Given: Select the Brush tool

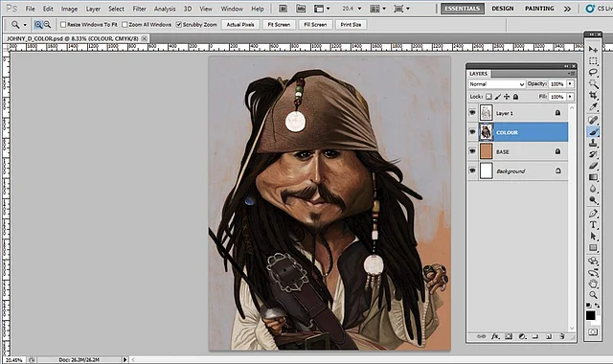Looking at the screenshot, I should (x=593, y=132).
